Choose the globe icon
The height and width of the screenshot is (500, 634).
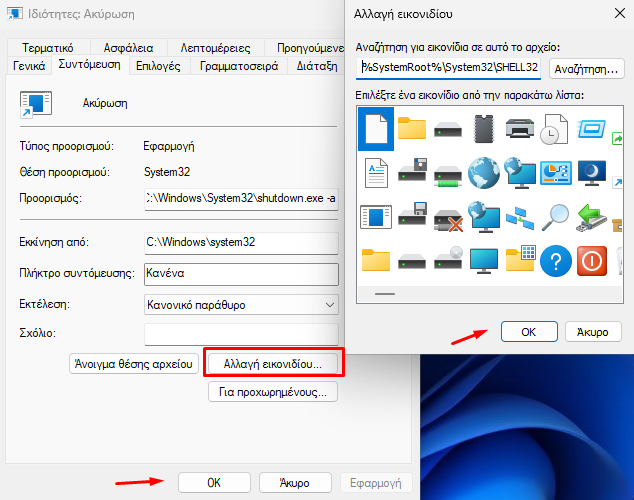coord(484,173)
